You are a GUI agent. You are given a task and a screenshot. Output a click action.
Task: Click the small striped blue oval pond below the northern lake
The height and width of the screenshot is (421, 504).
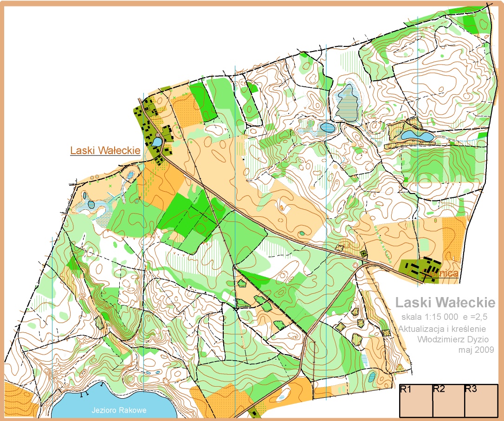click(x=328, y=126)
